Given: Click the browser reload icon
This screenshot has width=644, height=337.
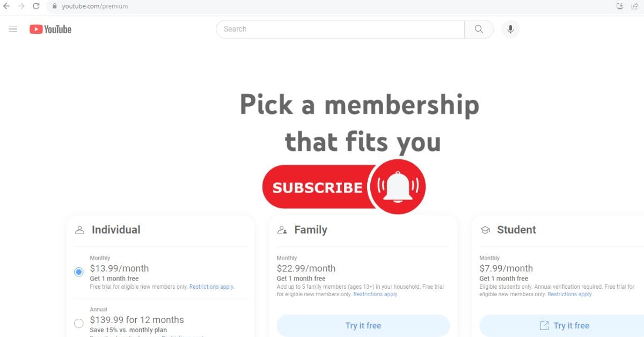Looking at the screenshot, I should tap(36, 6).
